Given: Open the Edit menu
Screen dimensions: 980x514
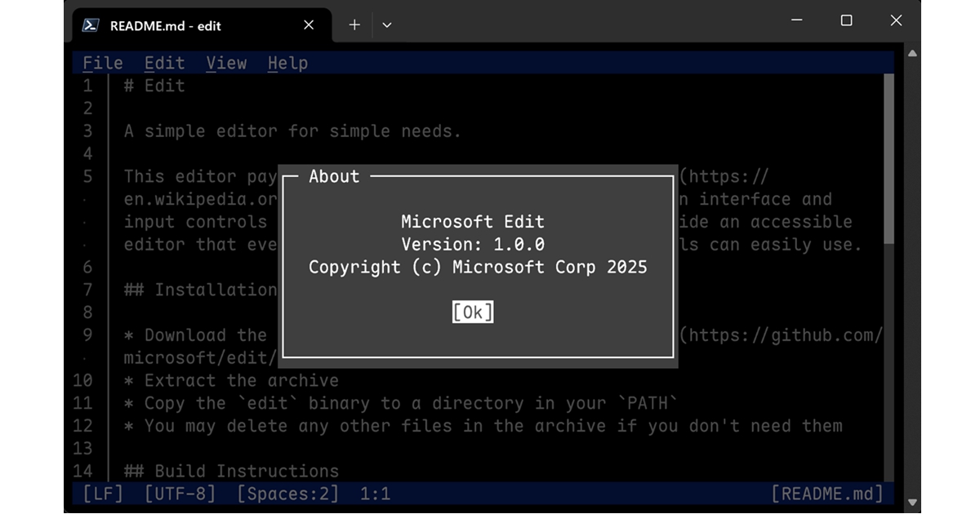Looking at the screenshot, I should pyautogui.click(x=165, y=63).
